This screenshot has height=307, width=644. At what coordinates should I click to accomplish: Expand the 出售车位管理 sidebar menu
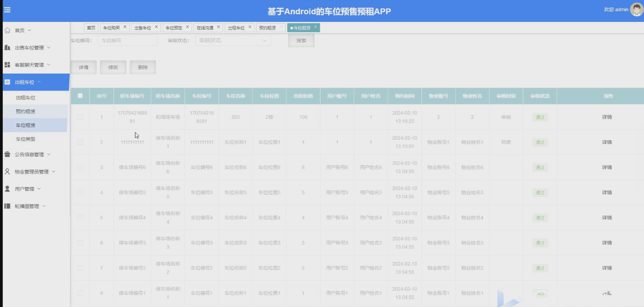click(x=49, y=47)
